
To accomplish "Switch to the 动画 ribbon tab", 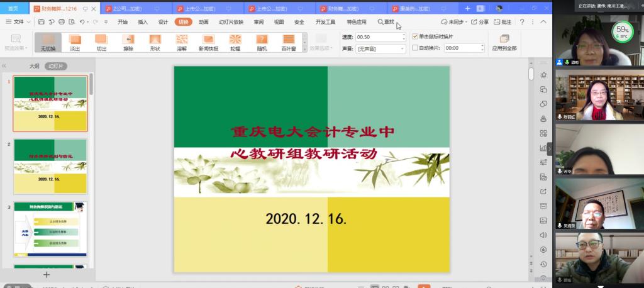I will pos(204,22).
